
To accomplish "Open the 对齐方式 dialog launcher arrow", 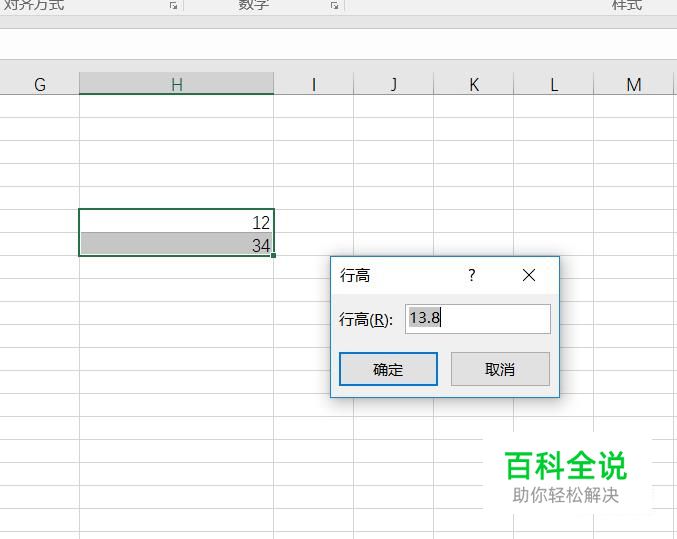I will point(173,5).
